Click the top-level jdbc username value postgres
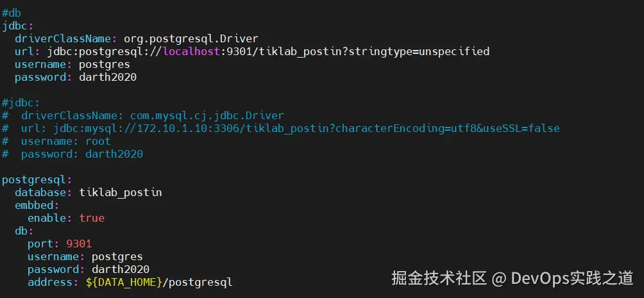The image size is (644, 298). click(104, 64)
